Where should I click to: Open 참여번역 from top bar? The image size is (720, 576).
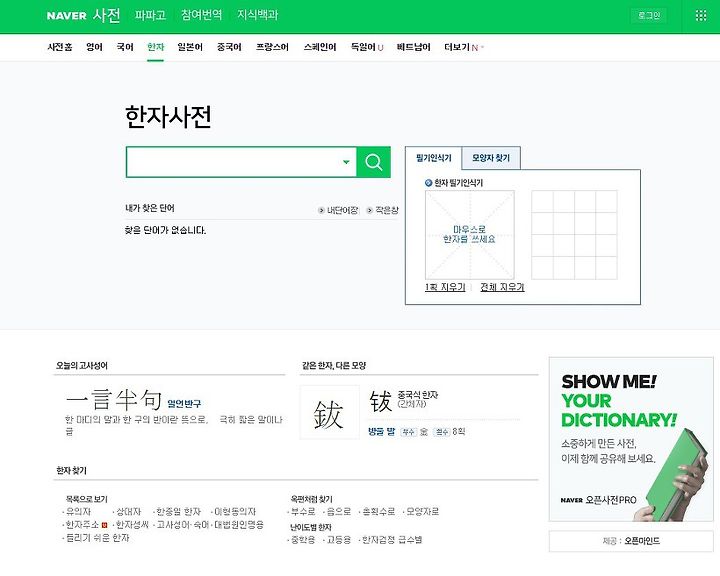click(201, 15)
